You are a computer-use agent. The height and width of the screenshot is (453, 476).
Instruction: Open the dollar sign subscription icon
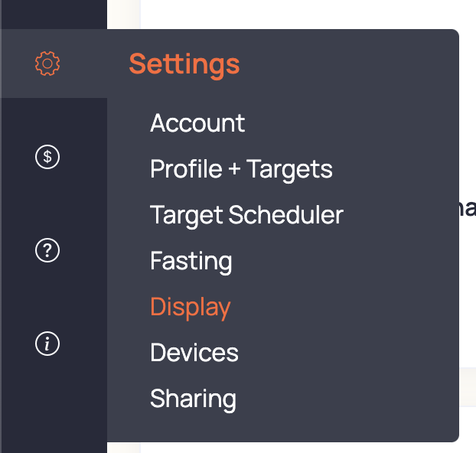coord(47,157)
